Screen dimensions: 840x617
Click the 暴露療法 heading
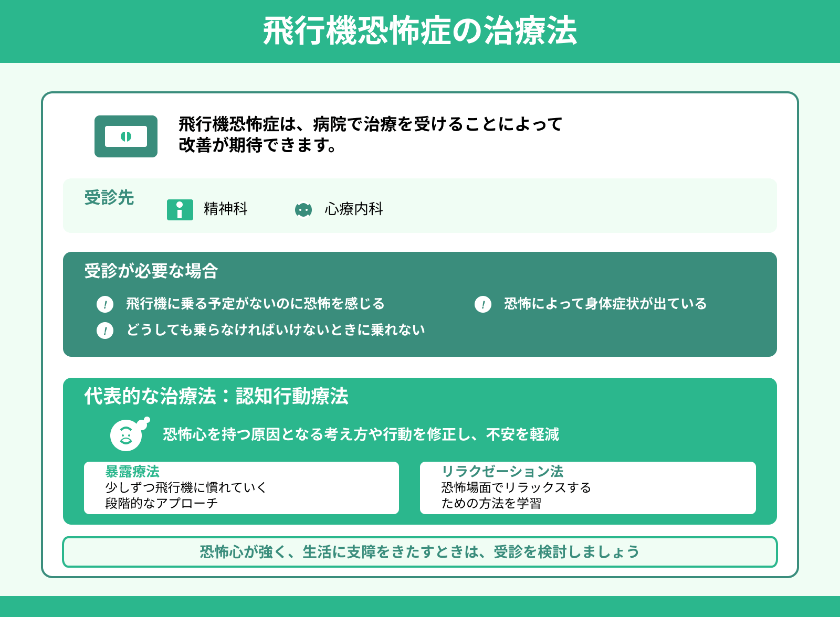(132, 471)
